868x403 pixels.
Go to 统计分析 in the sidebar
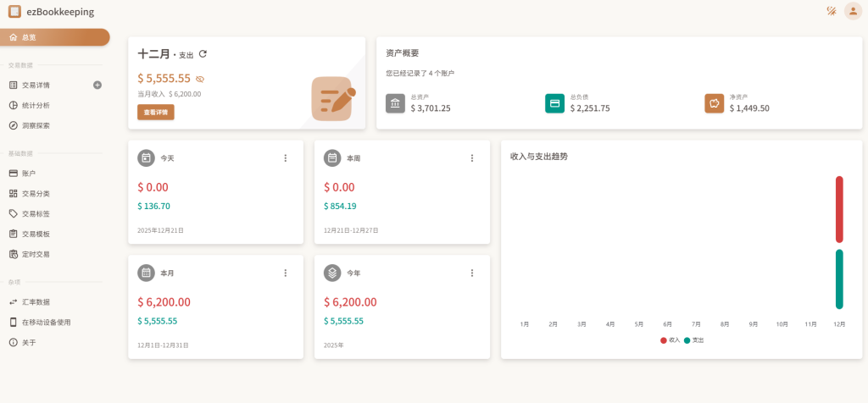coord(36,105)
